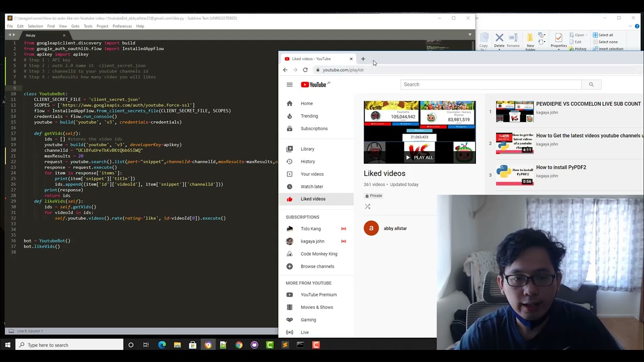Open the Tools menu in Sublime Text
The height and width of the screenshot is (362, 644).
(x=88, y=26)
